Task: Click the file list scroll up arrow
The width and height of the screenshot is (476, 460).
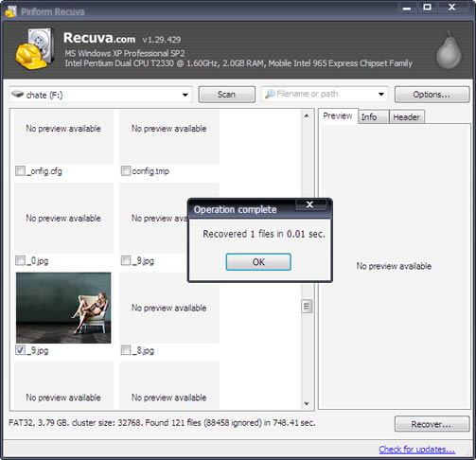Action: pyautogui.click(x=307, y=116)
